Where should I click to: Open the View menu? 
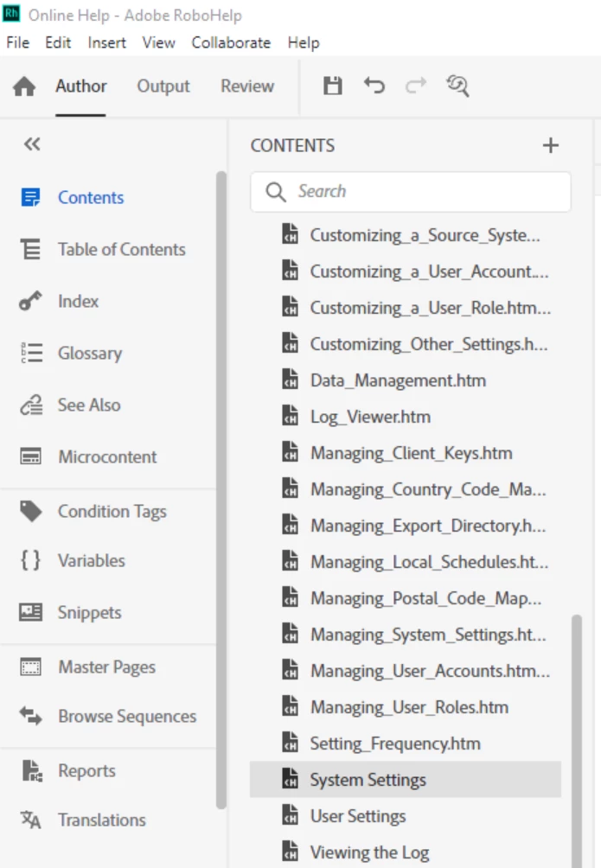click(158, 42)
